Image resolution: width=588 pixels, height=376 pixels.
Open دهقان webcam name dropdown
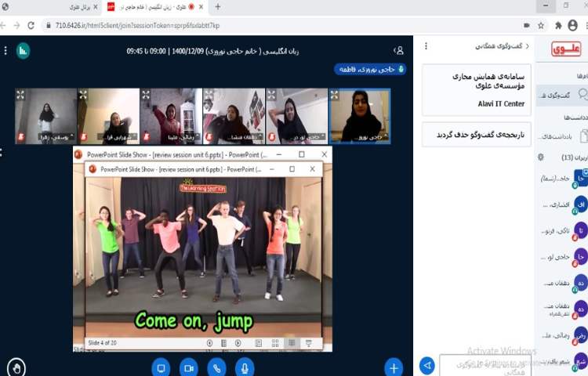click(x=245, y=137)
